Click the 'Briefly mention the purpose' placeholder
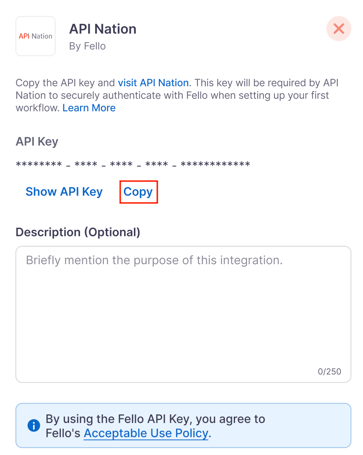Image resolution: width=363 pixels, height=455 pixels. click(154, 260)
